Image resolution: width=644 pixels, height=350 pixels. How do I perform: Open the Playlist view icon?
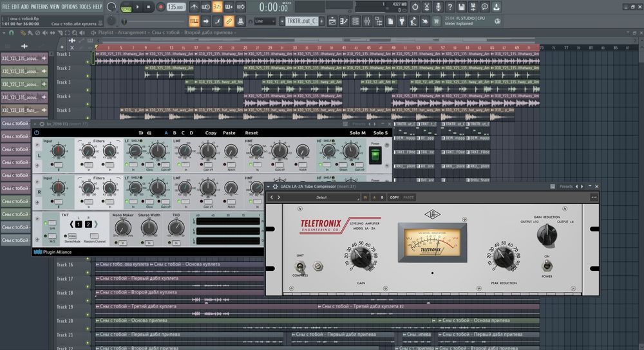[x=332, y=21]
